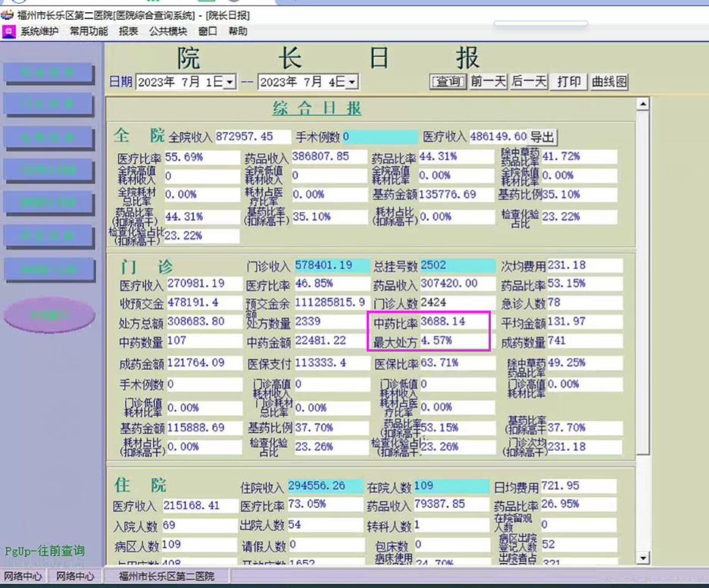Click the 导出 export button
The height and width of the screenshot is (588, 709).
[542, 136]
